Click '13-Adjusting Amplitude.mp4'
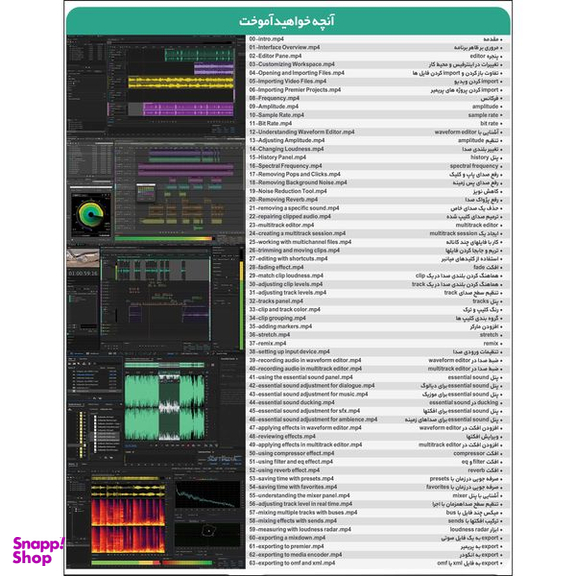This screenshot has width=576, height=576. point(287,140)
